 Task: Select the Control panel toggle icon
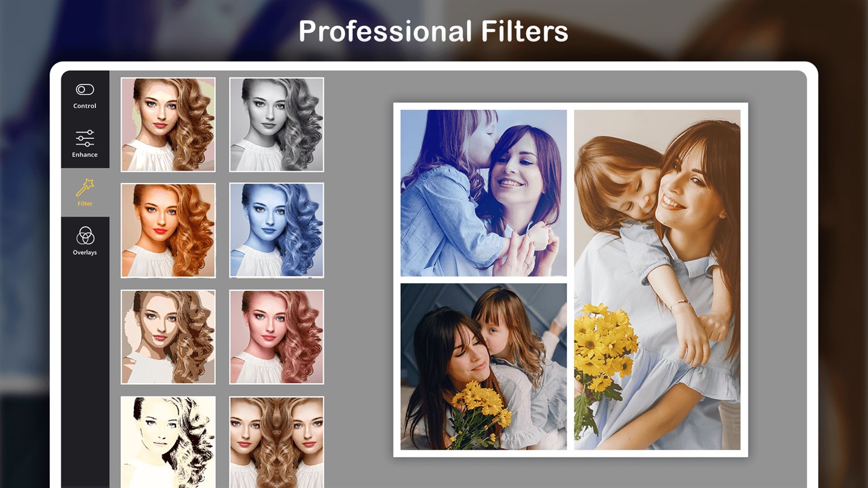tap(84, 89)
